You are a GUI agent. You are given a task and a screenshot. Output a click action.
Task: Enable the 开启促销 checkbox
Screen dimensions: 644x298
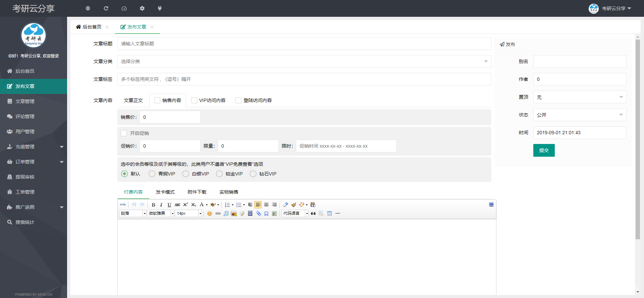coord(124,133)
